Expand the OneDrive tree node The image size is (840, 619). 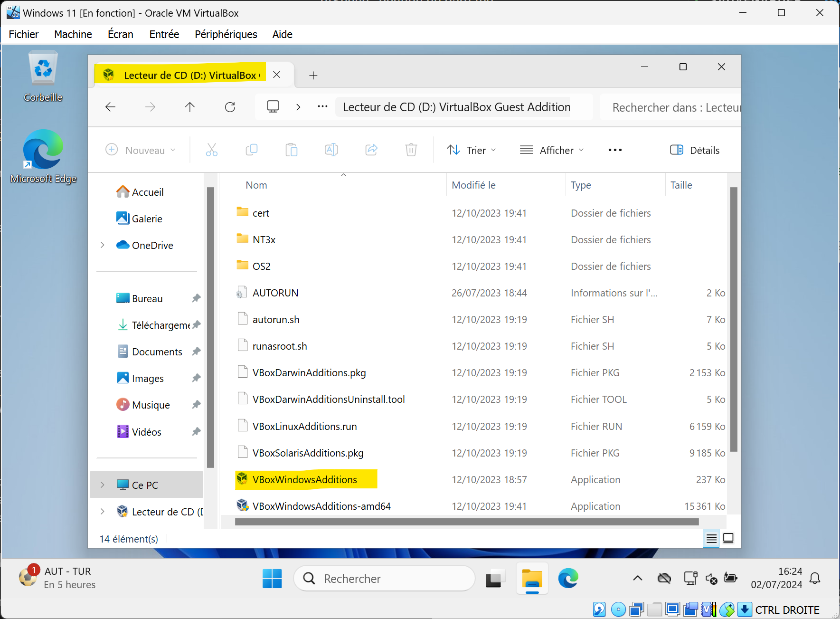103,245
